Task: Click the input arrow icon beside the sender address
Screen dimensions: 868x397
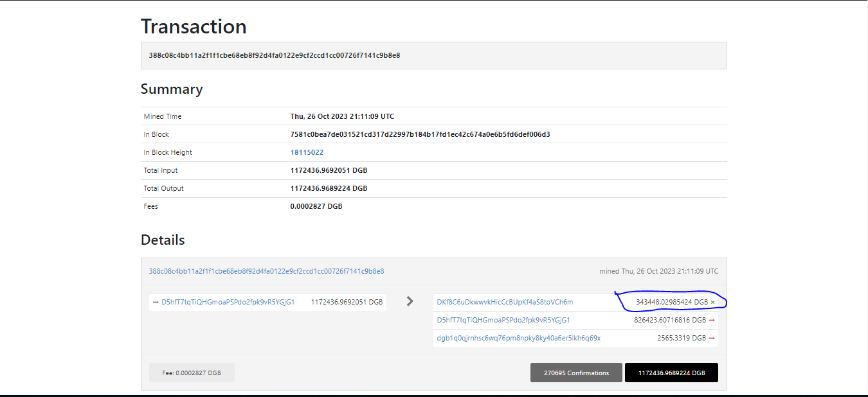Action: 156,302
